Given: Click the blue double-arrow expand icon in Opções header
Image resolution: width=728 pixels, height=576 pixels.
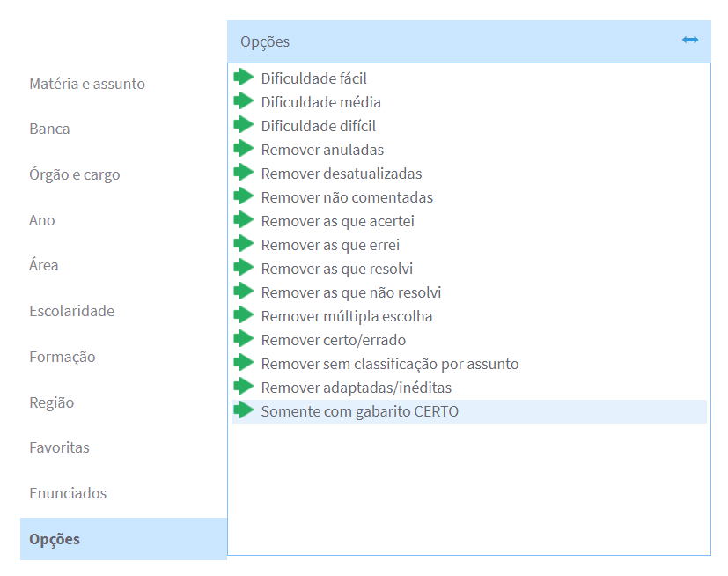Looking at the screenshot, I should pyautogui.click(x=689, y=41).
